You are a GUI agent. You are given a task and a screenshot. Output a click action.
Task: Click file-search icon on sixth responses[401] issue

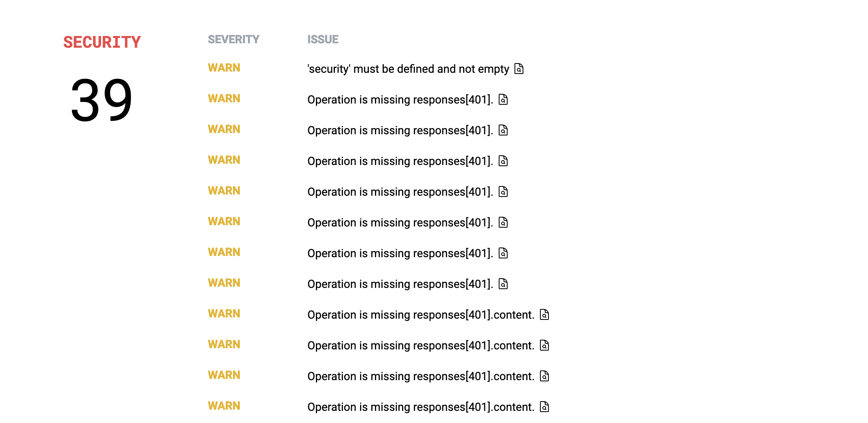pos(503,253)
